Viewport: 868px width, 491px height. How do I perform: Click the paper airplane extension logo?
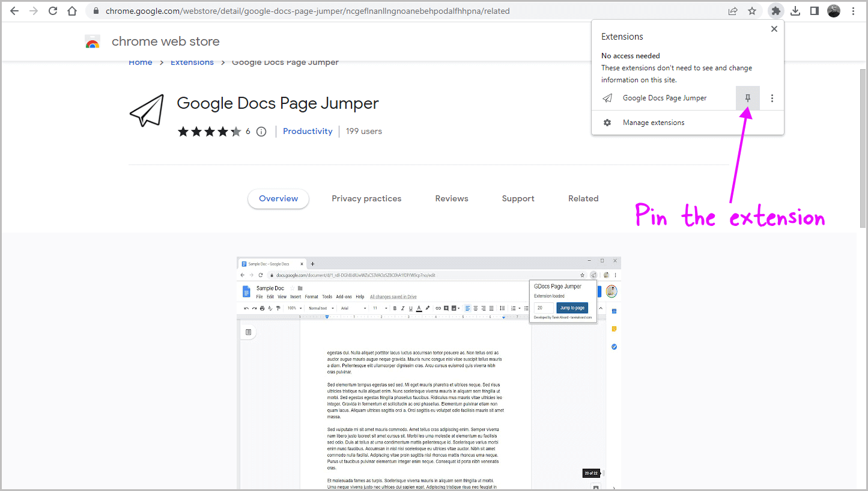[x=147, y=111]
